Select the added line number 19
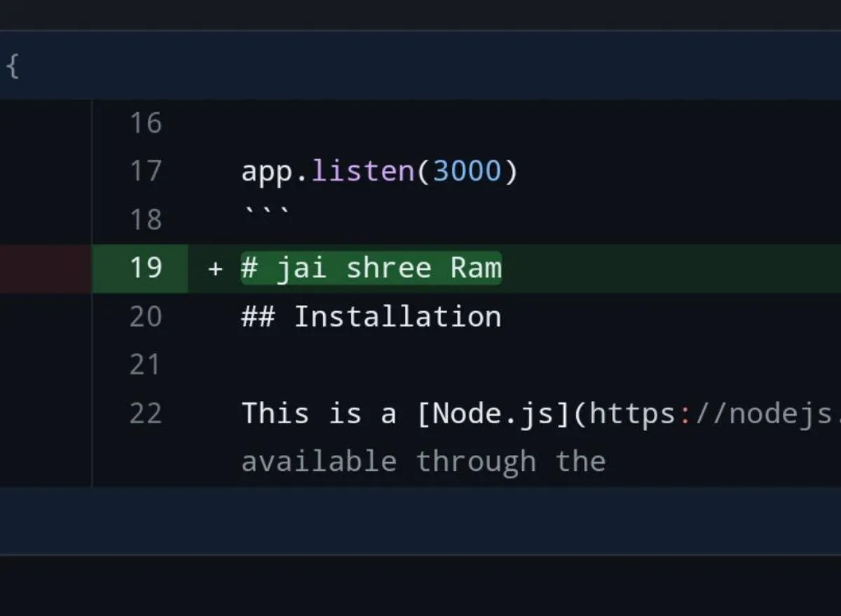 [146, 268]
